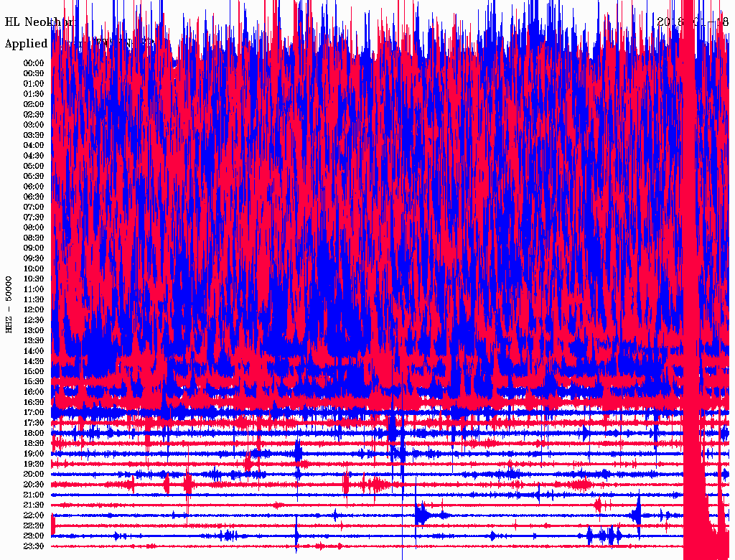This screenshot has height=560, width=735.
Task: Click the '14:00' time label
Action: [34, 351]
